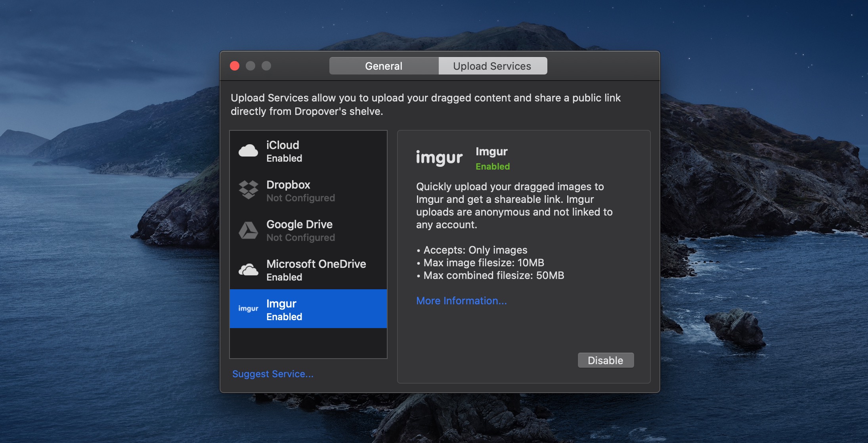Click the Dropbox logo icon

pos(248,190)
